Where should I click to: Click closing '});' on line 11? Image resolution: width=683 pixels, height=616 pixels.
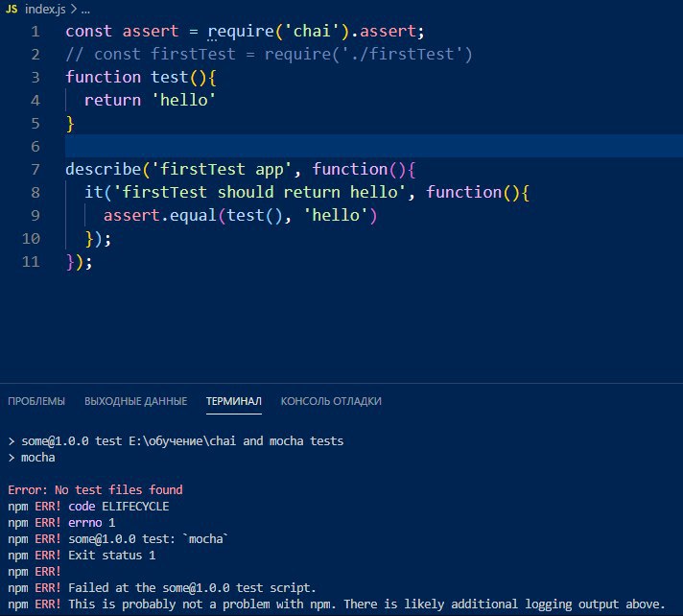[x=79, y=262]
